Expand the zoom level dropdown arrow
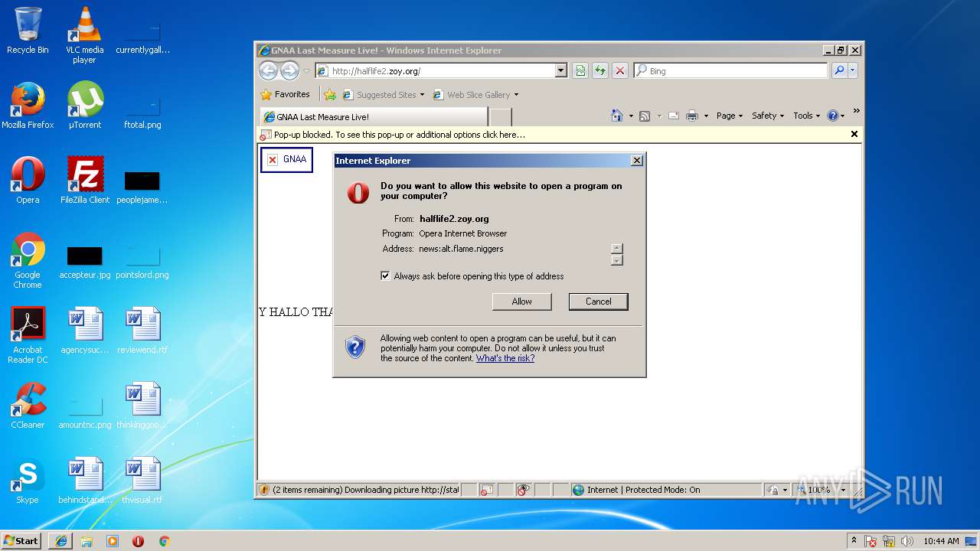Viewport: 980px width, 551px height. (843, 490)
